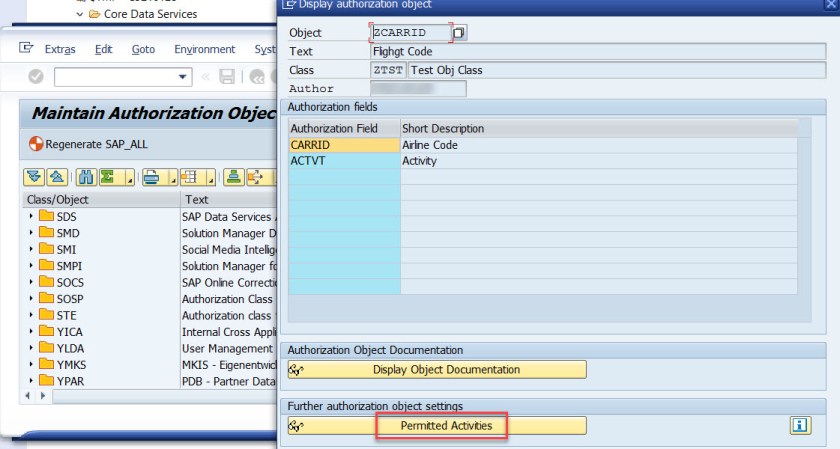Expand the SMPI class node
This screenshot has width=840, height=449.
pyautogui.click(x=31, y=265)
